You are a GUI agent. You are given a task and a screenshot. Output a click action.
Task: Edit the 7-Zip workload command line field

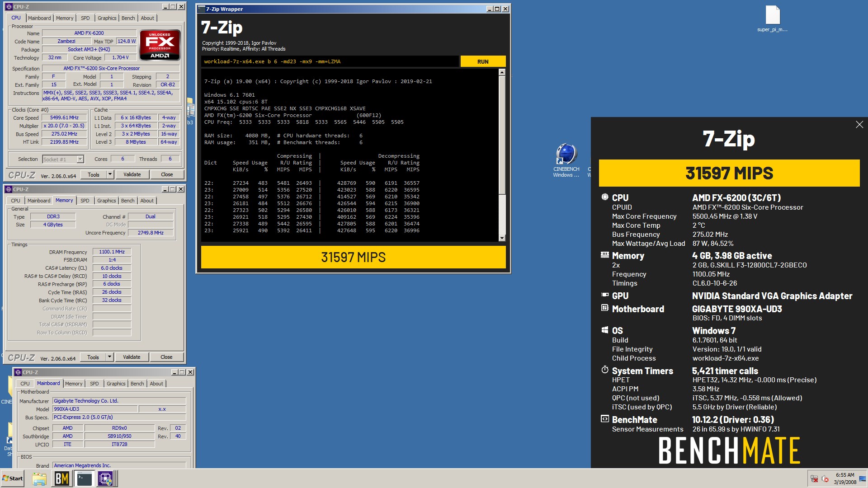(x=330, y=61)
